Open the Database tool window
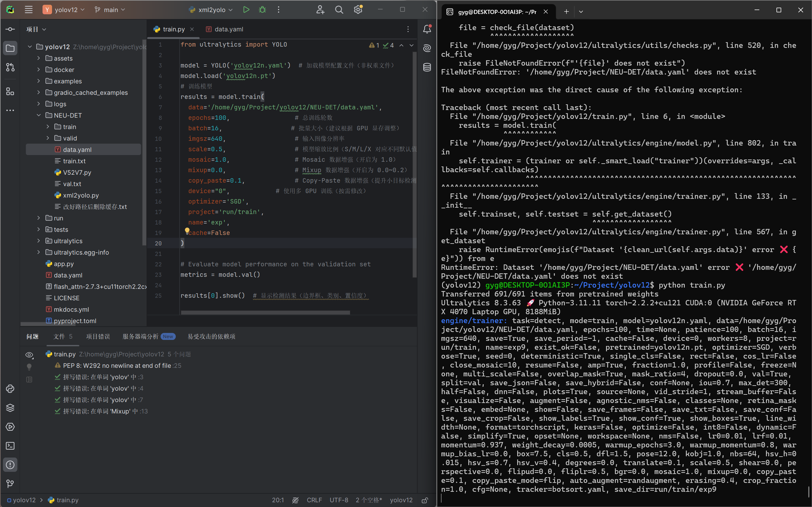The width and height of the screenshot is (812, 507). tap(427, 68)
